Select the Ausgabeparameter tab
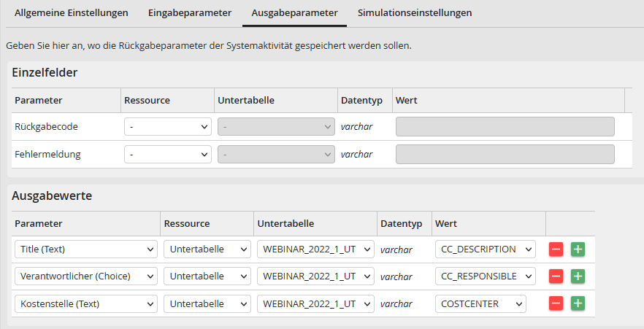 294,13
